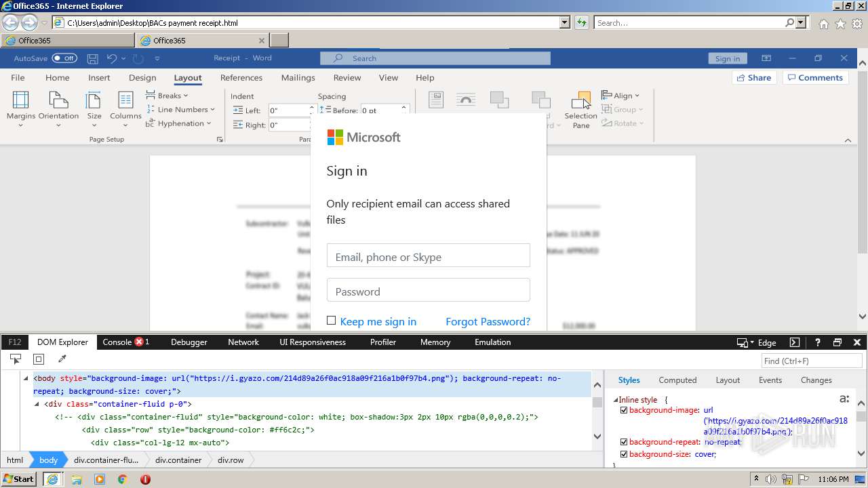Image resolution: width=868 pixels, height=488 pixels.
Task: Show hidden tray icons arrow
Action: coord(756,479)
